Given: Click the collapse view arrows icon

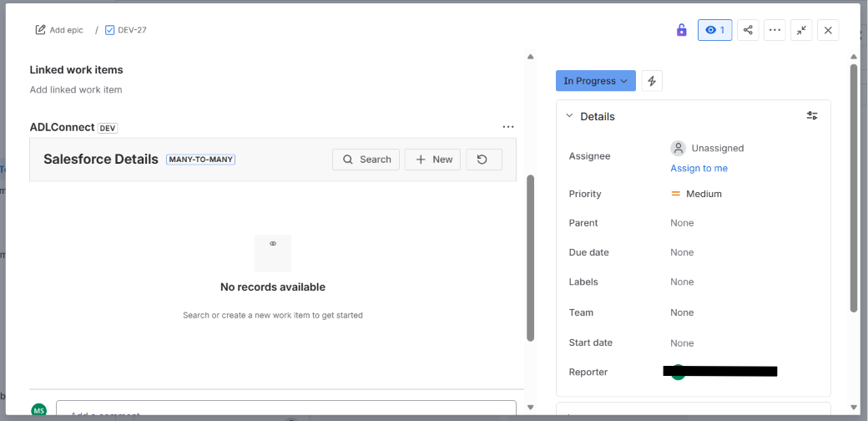Looking at the screenshot, I should [801, 30].
